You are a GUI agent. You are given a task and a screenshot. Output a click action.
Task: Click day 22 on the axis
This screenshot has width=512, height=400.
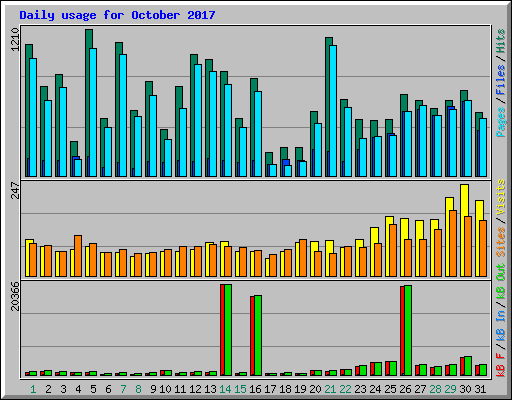[x=345, y=389]
